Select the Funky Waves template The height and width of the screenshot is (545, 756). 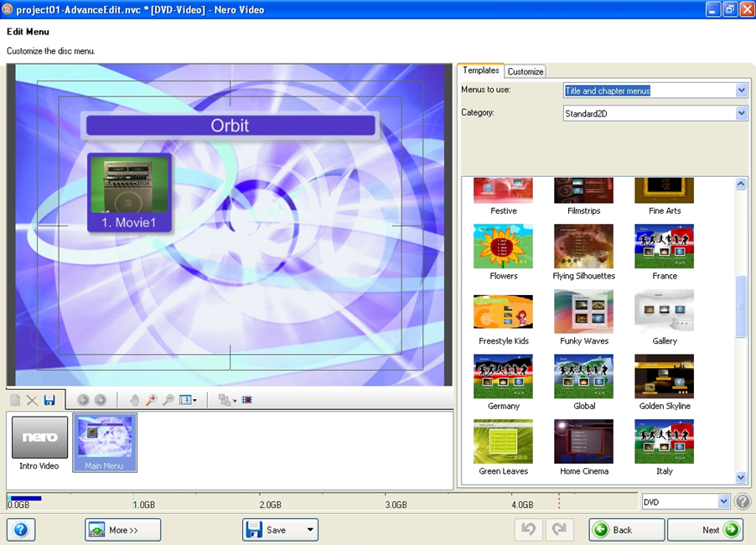point(584,317)
